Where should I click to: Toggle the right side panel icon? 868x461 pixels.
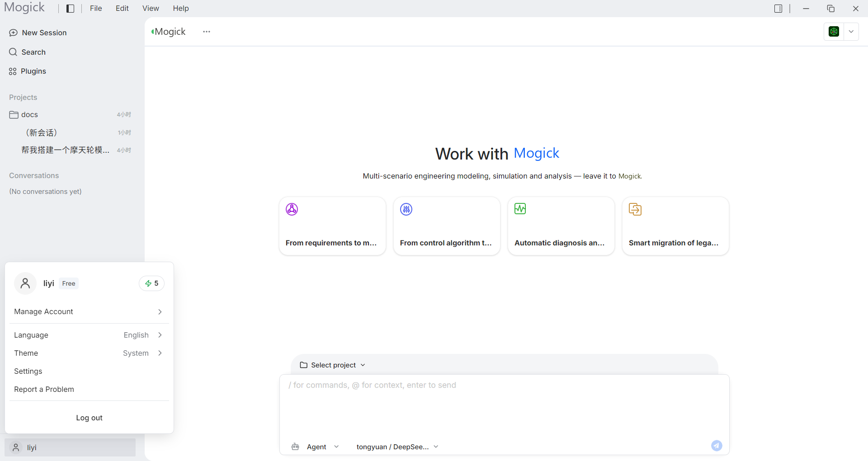tap(778, 9)
